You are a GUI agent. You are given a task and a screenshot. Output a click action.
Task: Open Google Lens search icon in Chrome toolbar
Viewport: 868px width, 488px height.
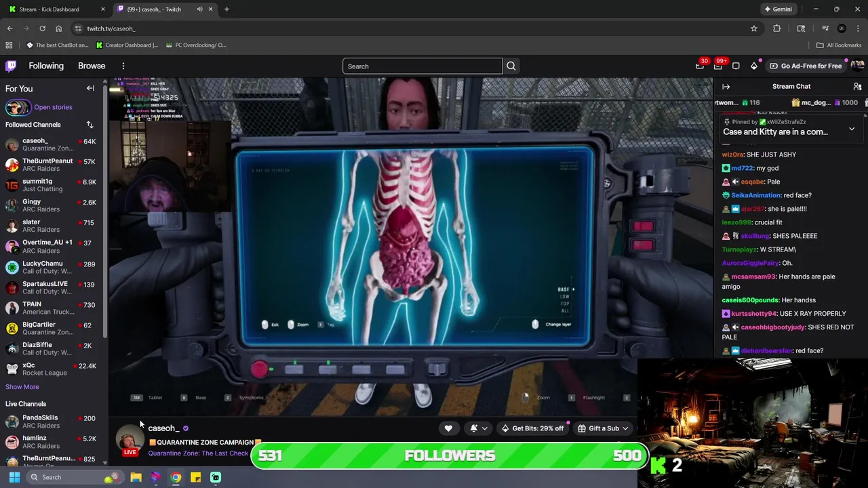(x=801, y=28)
